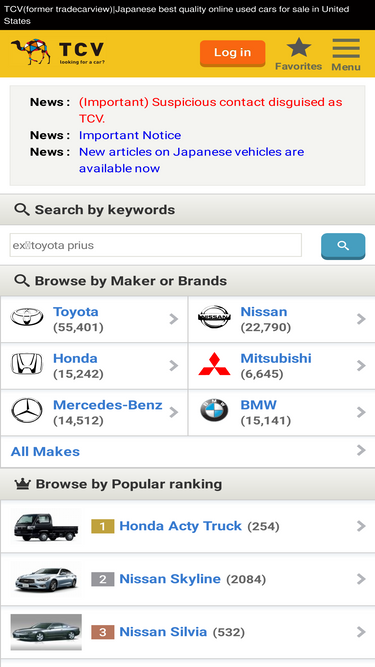Click the crown icon by Popular ranking
Screen dimensions: 375x667
tap(23, 484)
